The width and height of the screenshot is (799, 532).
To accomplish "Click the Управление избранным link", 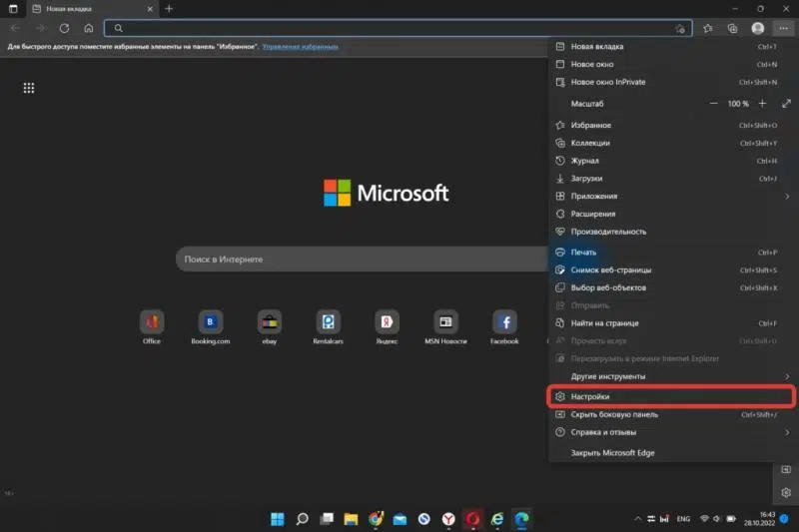I will [300, 47].
